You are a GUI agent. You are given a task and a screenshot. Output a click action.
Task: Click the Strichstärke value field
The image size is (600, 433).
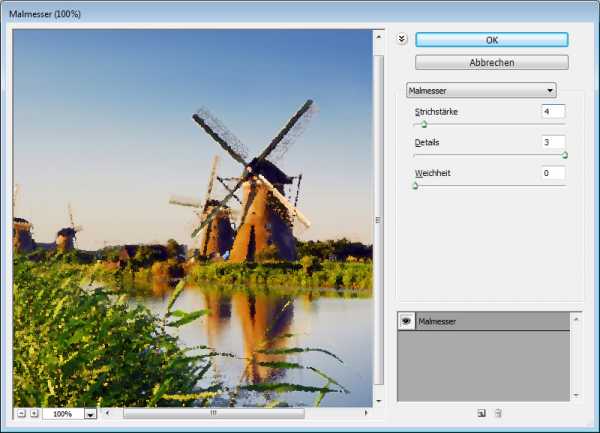[553, 112]
